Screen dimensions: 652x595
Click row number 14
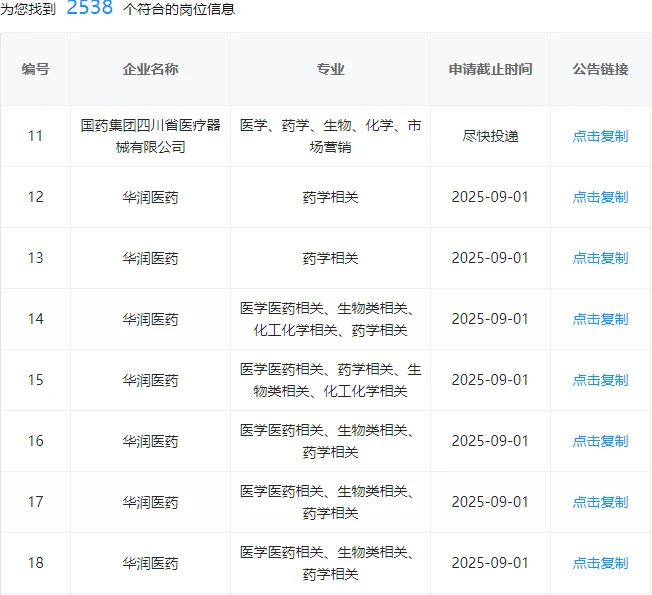coord(35,319)
